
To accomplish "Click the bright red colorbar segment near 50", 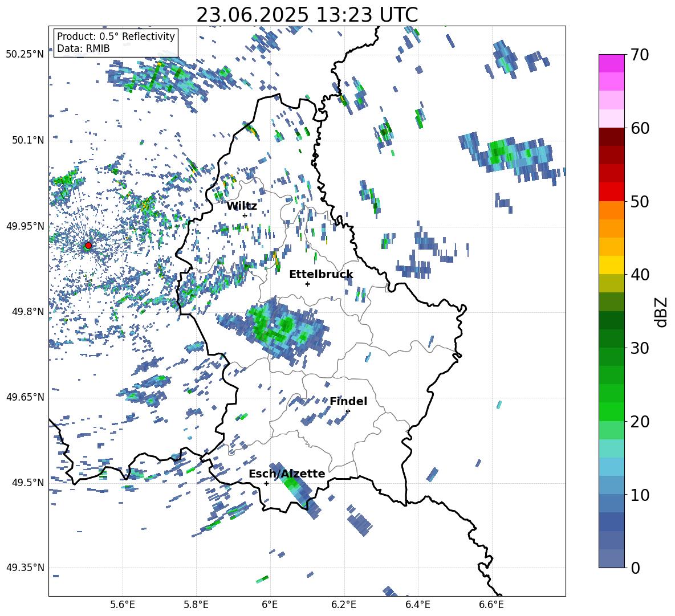I will coord(611,192).
